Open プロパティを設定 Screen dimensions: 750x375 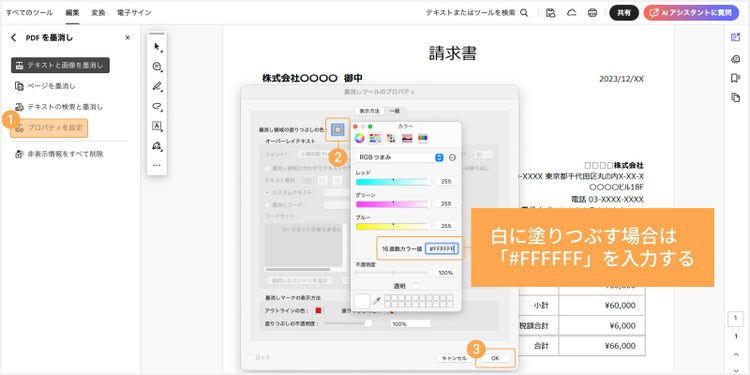49,128
